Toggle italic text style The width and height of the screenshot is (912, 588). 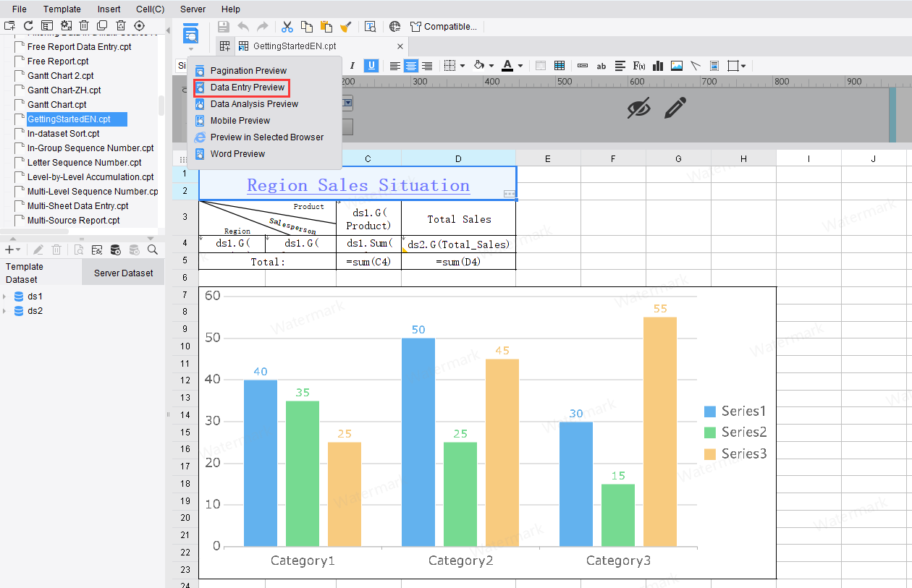click(x=352, y=66)
